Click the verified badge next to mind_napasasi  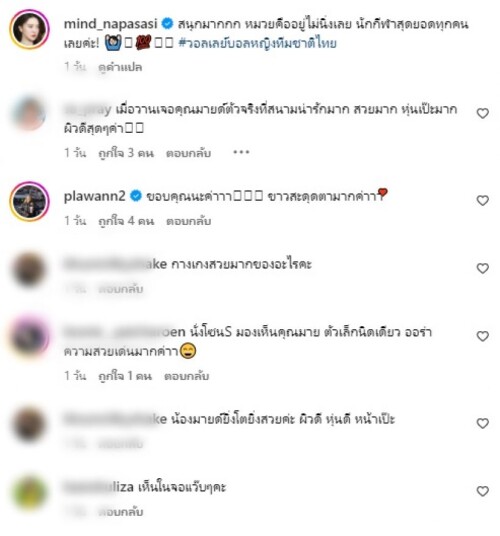[x=167, y=24]
